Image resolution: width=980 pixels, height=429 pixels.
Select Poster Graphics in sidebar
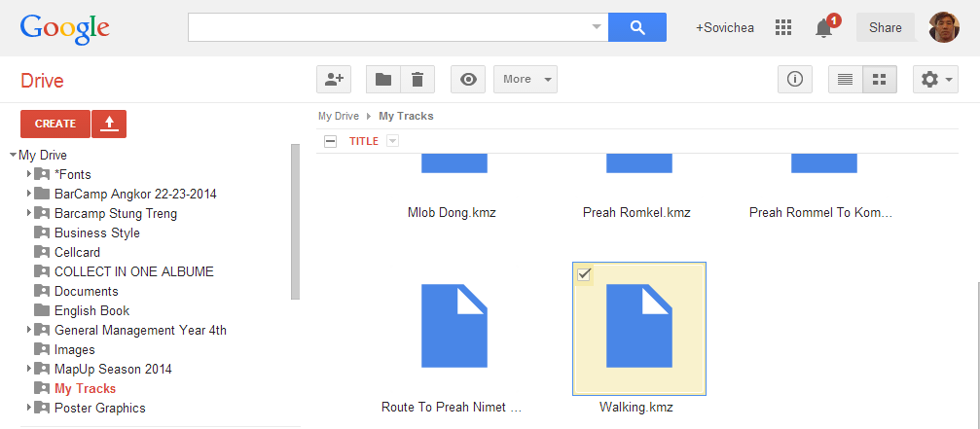[x=100, y=408]
